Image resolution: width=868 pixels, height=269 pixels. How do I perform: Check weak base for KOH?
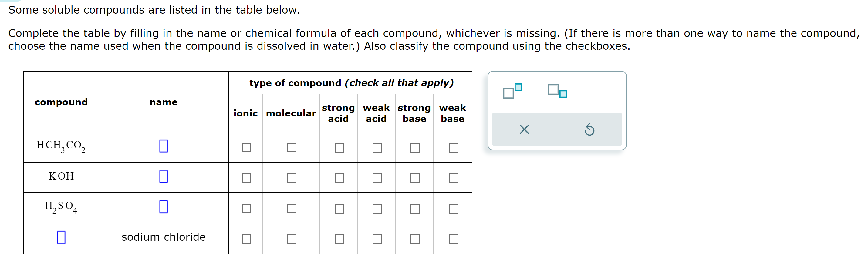pos(453,178)
